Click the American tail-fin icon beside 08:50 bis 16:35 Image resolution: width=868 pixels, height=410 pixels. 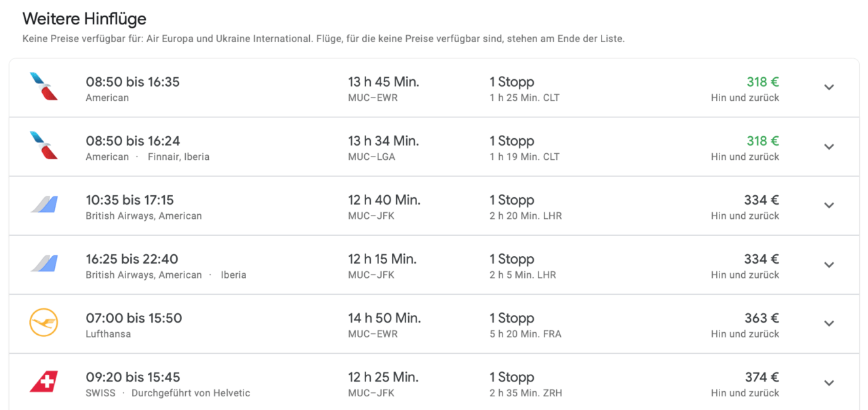click(42, 87)
